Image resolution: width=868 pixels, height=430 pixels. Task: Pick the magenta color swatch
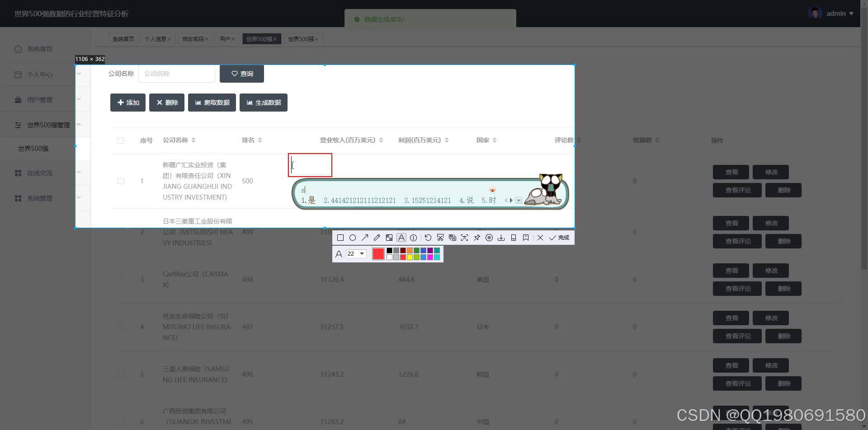[x=430, y=257]
